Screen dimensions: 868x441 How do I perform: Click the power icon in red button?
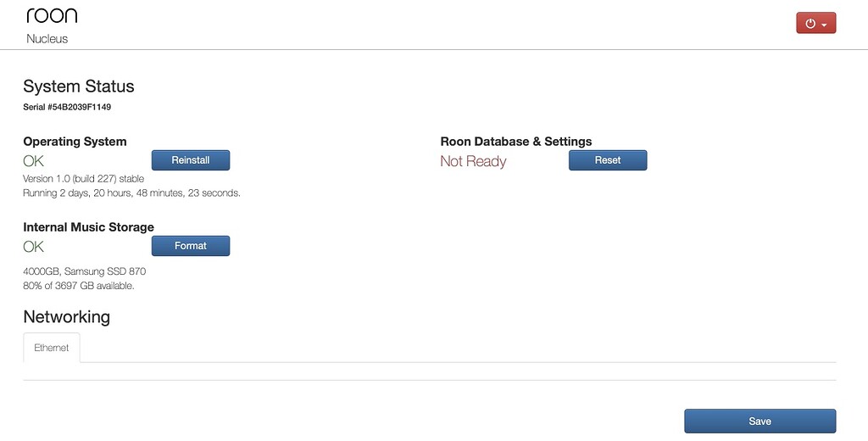(x=810, y=24)
